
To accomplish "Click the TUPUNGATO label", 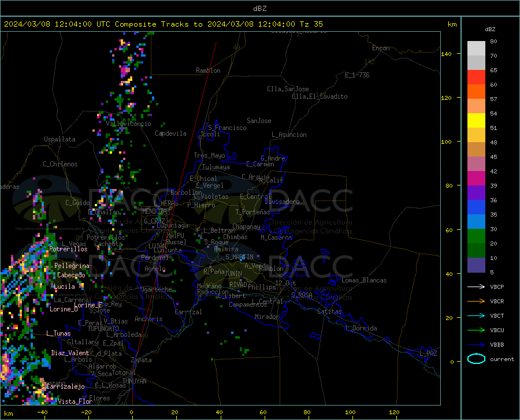I will pyautogui.click(x=103, y=329).
